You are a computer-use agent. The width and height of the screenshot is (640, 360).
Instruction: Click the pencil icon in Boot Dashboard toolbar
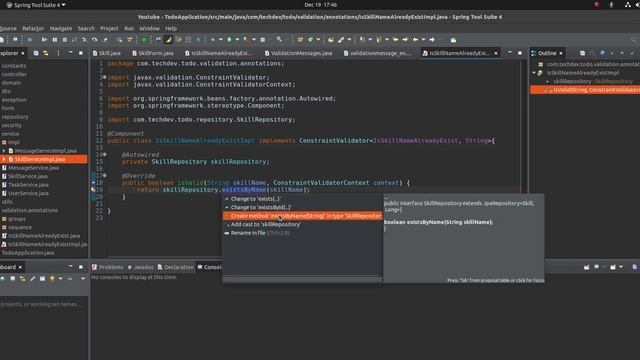pyautogui.click(x=32, y=278)
